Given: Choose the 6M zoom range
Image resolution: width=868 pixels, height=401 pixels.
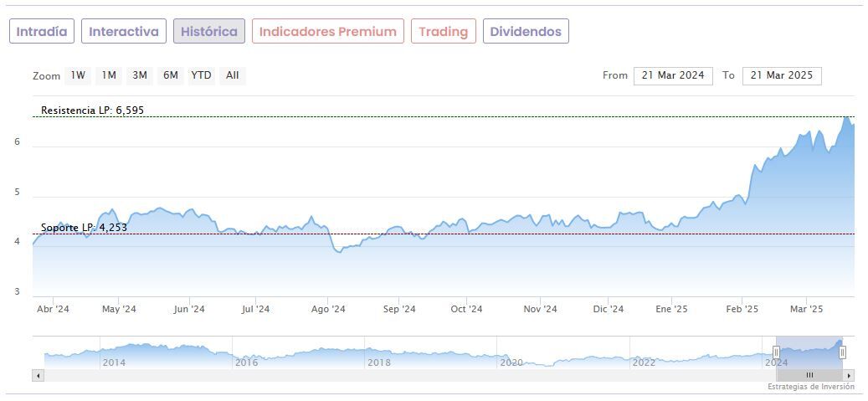Looking at the screenshot, I should 171,75.
